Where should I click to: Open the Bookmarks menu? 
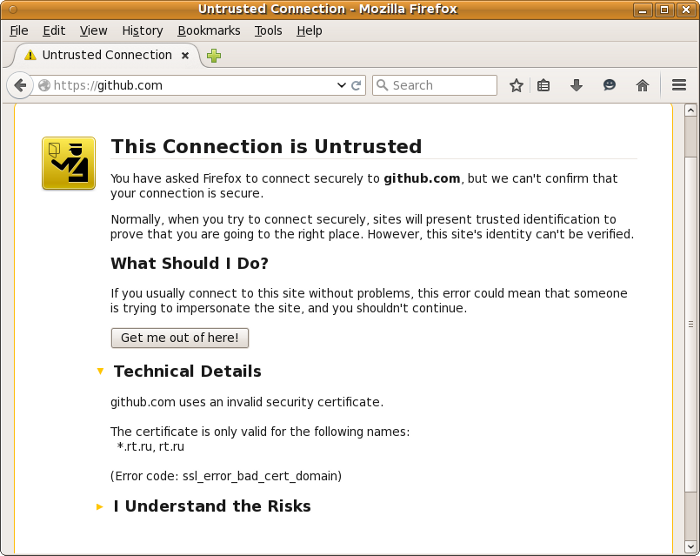[x=209, y=30]
